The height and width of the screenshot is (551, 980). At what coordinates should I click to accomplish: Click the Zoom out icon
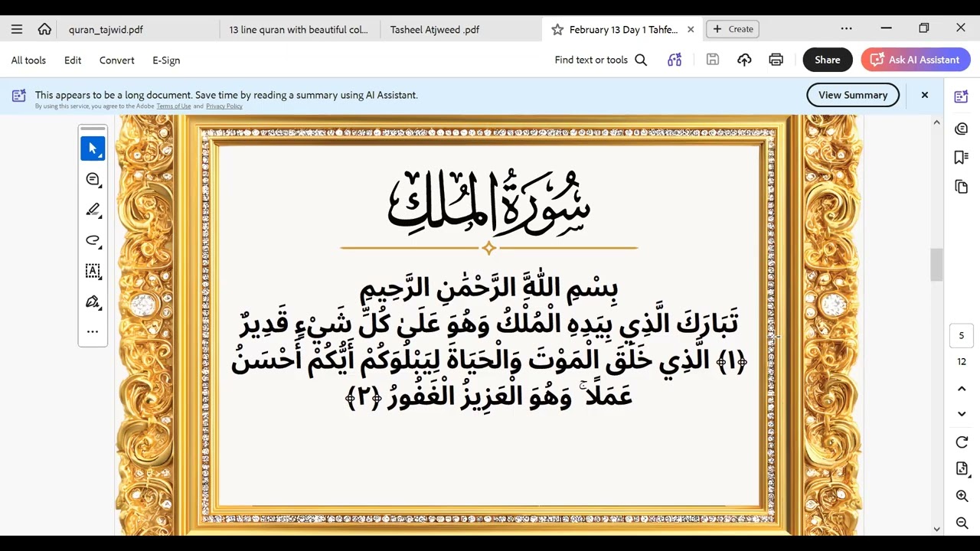pyautogui.click(x=962, y=523)
